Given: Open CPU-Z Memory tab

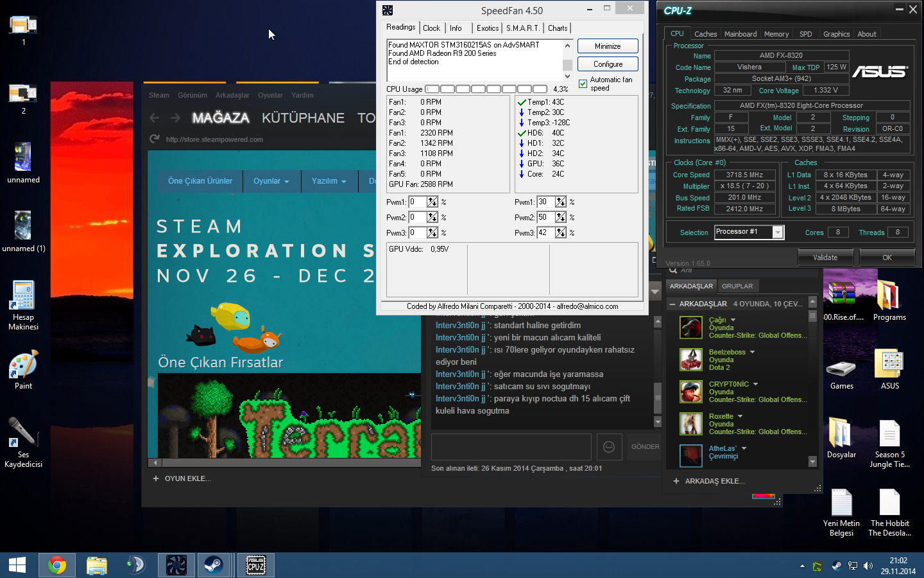Looking at the screenshot, I should click(x=776, y=34).
